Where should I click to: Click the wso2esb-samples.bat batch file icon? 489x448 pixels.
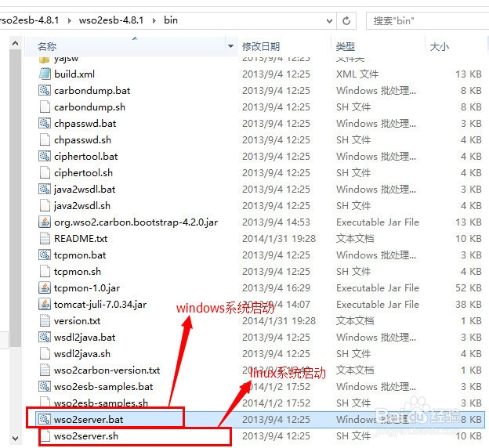click(45, 387)
